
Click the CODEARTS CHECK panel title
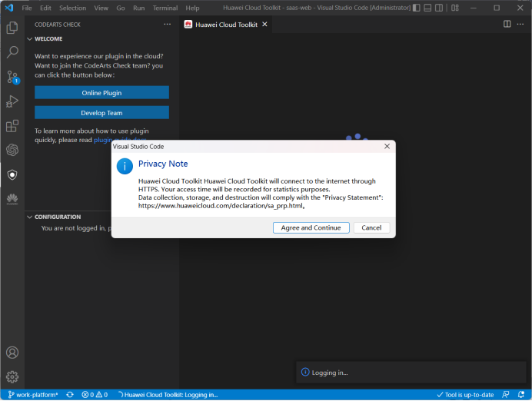coord(58,25)
